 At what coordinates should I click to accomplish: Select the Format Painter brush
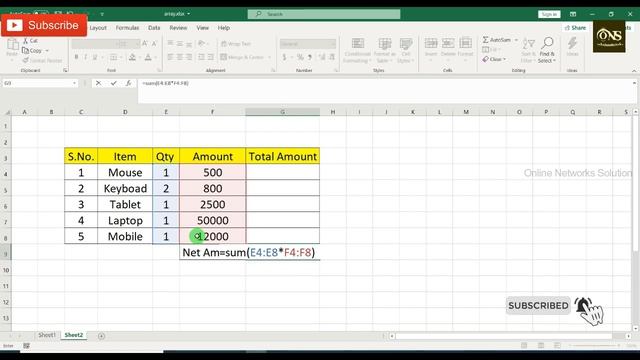[x=25, y=60]
